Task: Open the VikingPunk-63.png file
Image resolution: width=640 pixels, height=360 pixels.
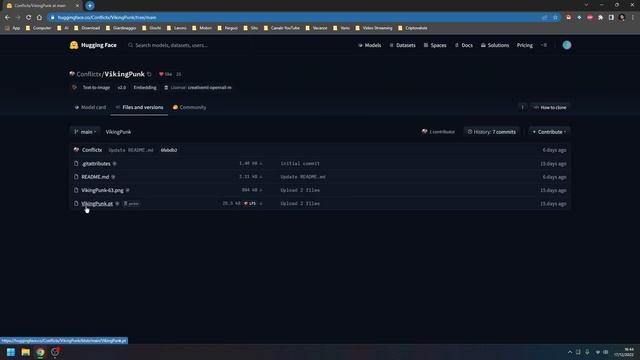Action: (102, 190)
